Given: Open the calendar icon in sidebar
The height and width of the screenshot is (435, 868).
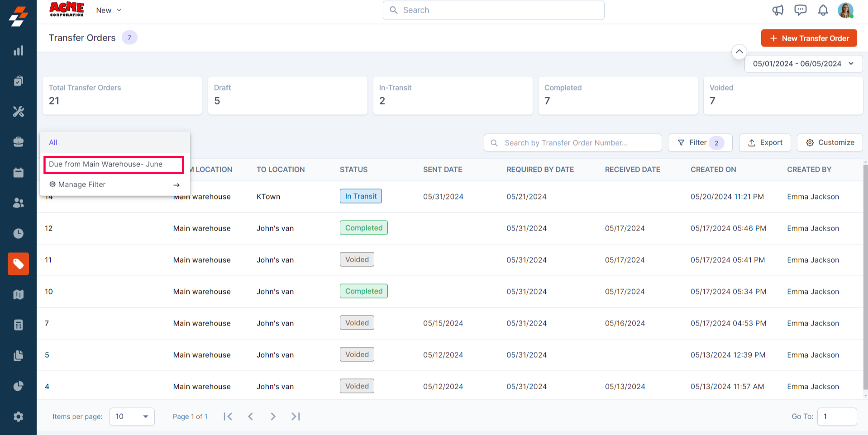Looking at the screenshot, I should tap(18, 172).
